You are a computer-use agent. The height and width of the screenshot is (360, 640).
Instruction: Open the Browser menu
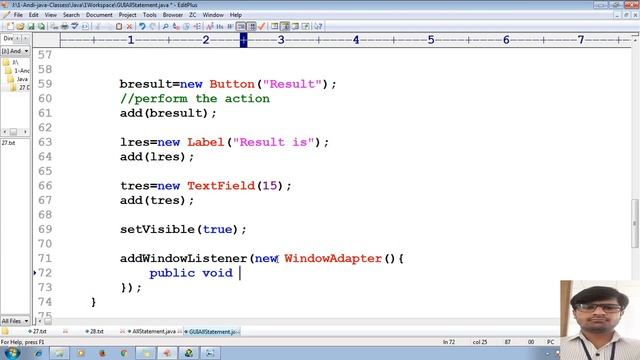coord(173,15)
